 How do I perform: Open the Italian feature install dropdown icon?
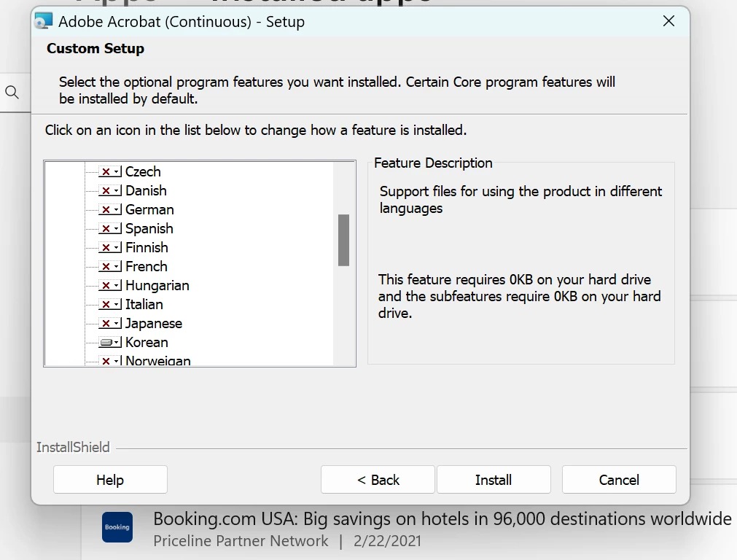(x=110, y=304)
